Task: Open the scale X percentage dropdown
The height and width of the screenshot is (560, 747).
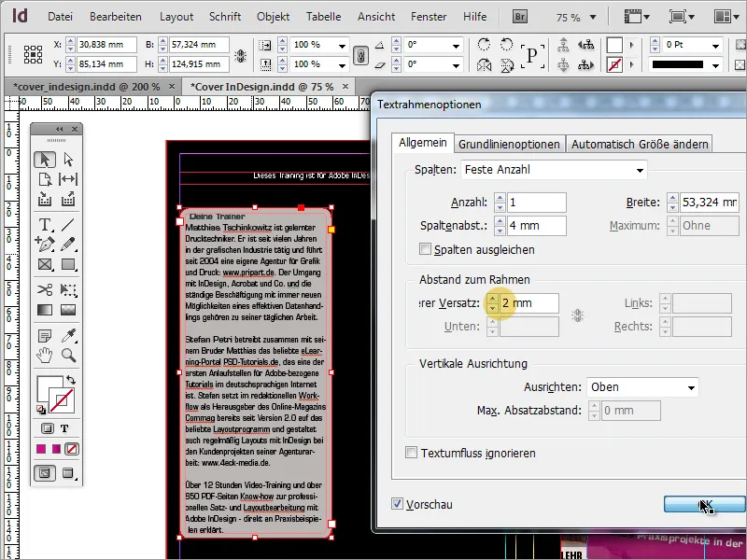Action: coord(342,46)
